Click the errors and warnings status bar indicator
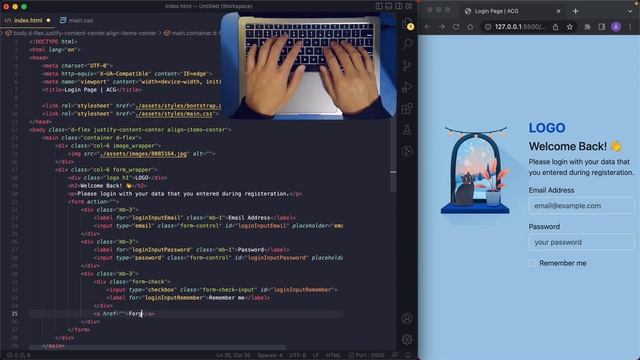 click(18, 355)
